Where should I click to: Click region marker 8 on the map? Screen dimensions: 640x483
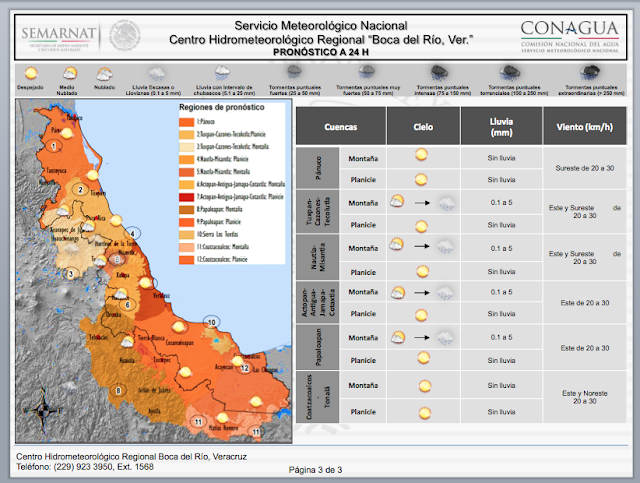[x=118, y=391]
